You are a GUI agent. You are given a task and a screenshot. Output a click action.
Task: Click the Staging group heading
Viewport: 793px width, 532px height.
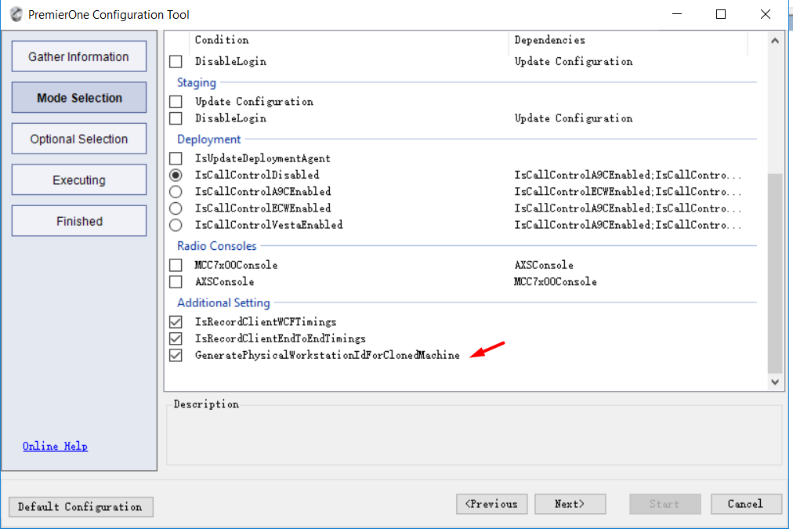pyautogui.click(x=196, y=82)
